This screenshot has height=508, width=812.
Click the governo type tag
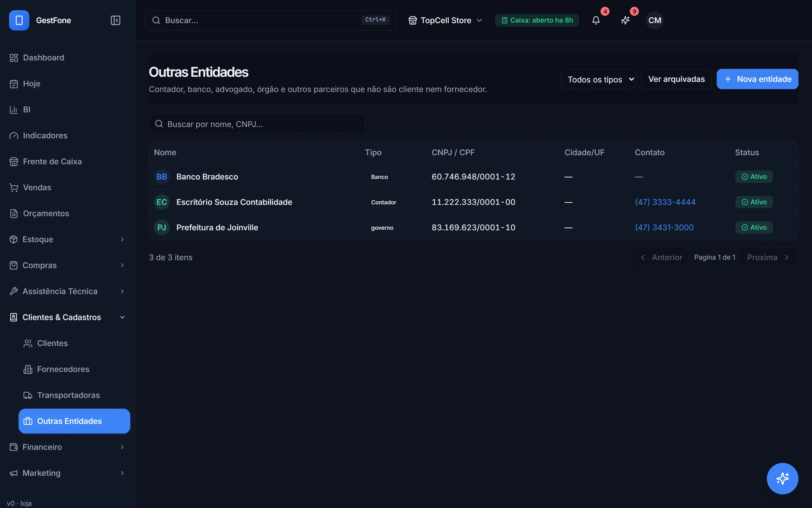pyautogui.click(x=382, y=228)
